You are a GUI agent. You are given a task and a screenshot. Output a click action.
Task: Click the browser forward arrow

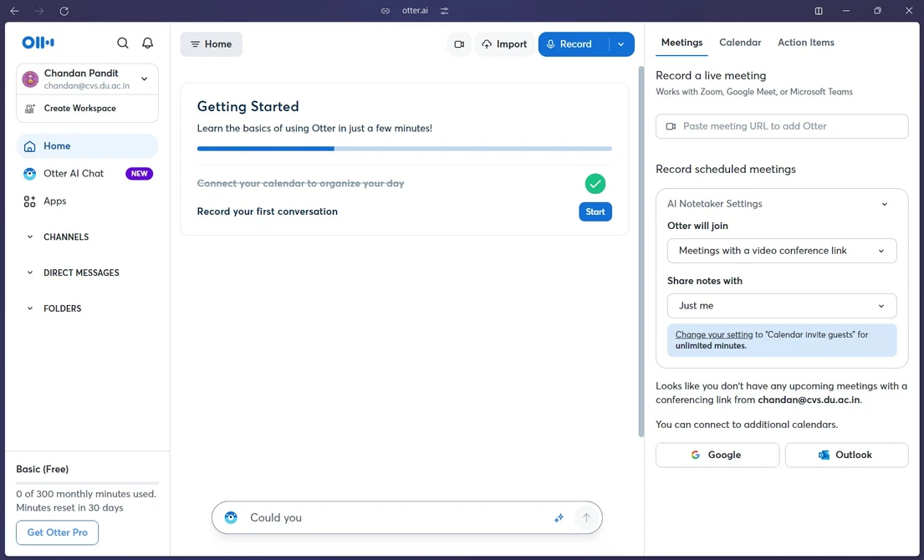pos(39,11)
